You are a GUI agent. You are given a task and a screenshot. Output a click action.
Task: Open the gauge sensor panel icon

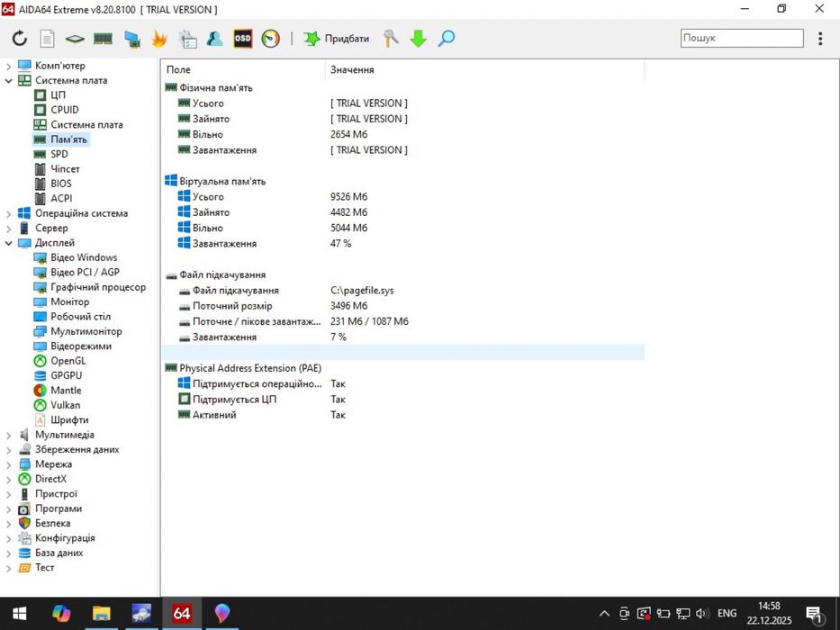(x=270, y=38)
